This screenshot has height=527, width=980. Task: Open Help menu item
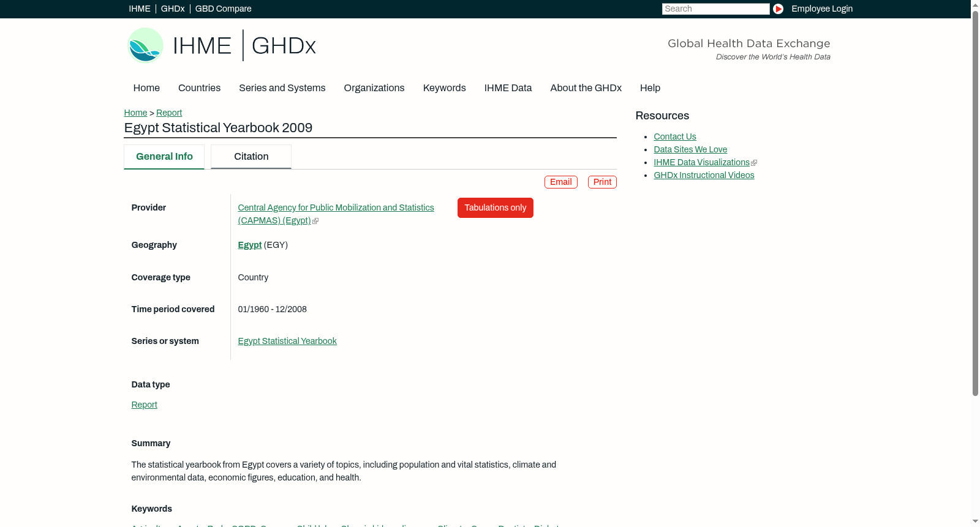click(650, 88)
